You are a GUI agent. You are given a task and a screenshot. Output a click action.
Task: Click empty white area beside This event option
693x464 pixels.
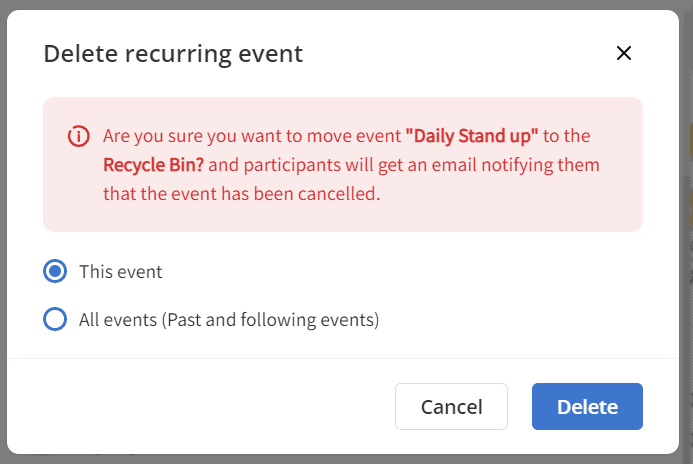click(x=398, y=271)
